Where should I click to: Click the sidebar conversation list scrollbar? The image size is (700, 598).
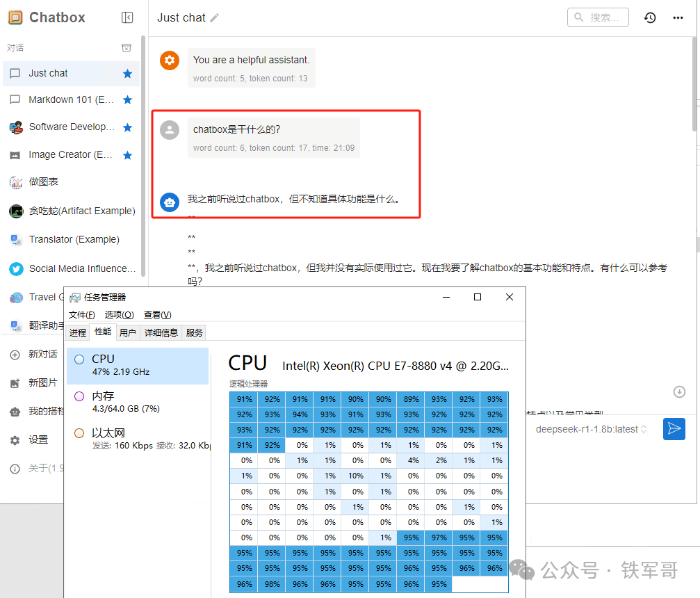[x=143, y=156]
